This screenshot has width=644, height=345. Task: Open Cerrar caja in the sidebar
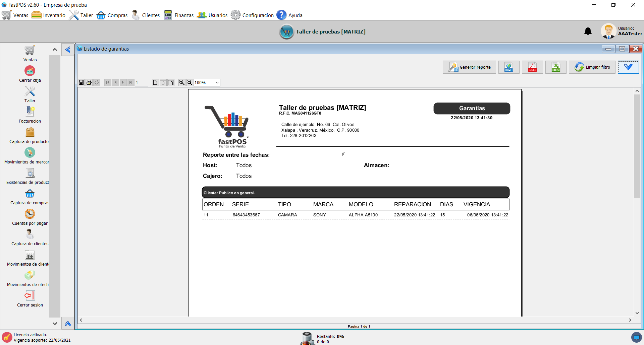[30, 71]
